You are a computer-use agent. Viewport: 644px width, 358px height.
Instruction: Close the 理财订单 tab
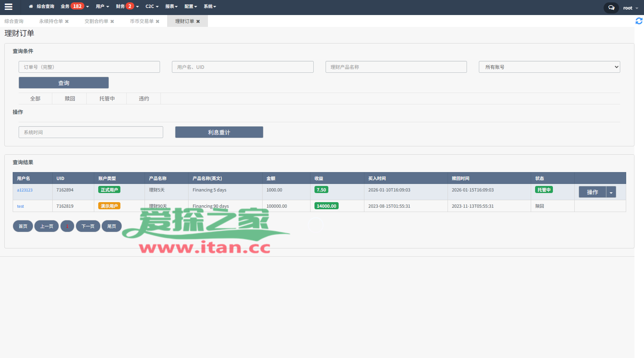(198, 21)
